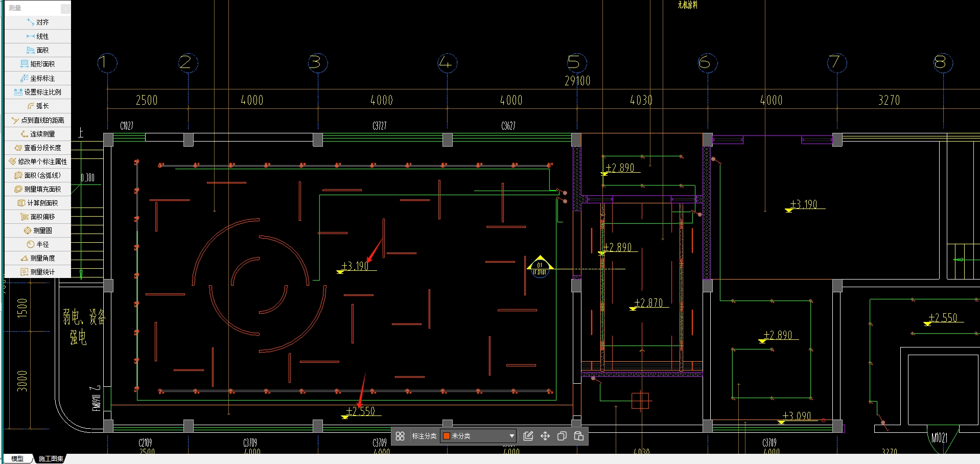Activate the 面积 area measurement tool
The image size is (980, 464).
[x=38, y=50]
